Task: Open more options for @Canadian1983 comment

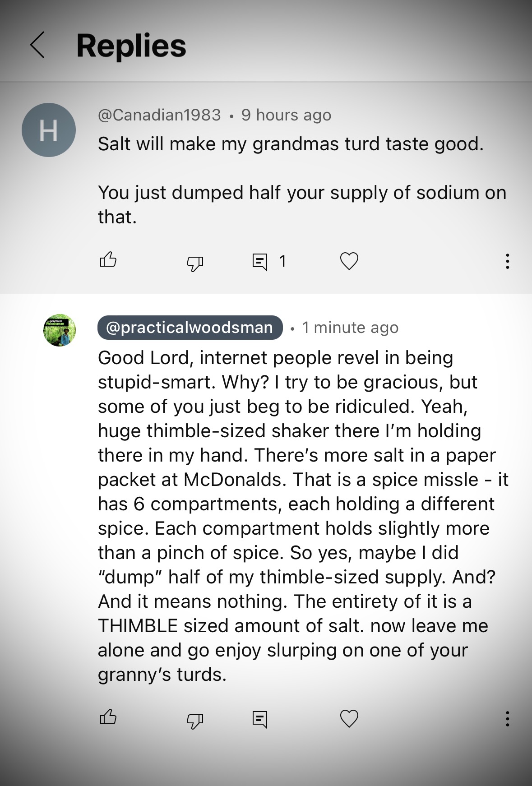Action: 508,261
